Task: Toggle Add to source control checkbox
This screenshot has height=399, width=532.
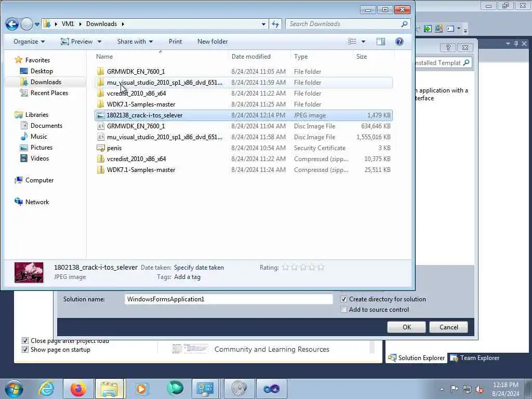Action: [344, 310]
